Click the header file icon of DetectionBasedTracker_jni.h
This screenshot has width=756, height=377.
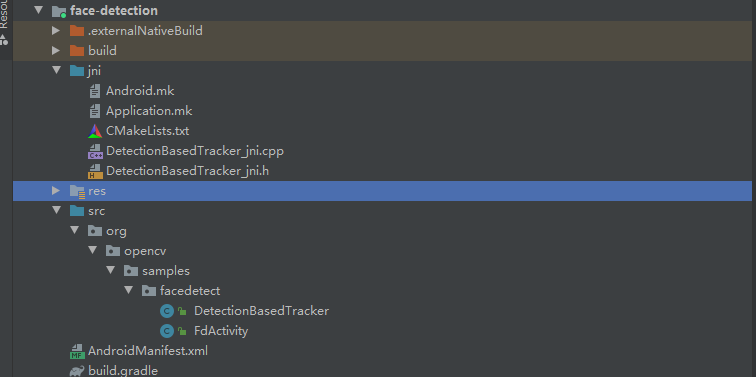95,171
